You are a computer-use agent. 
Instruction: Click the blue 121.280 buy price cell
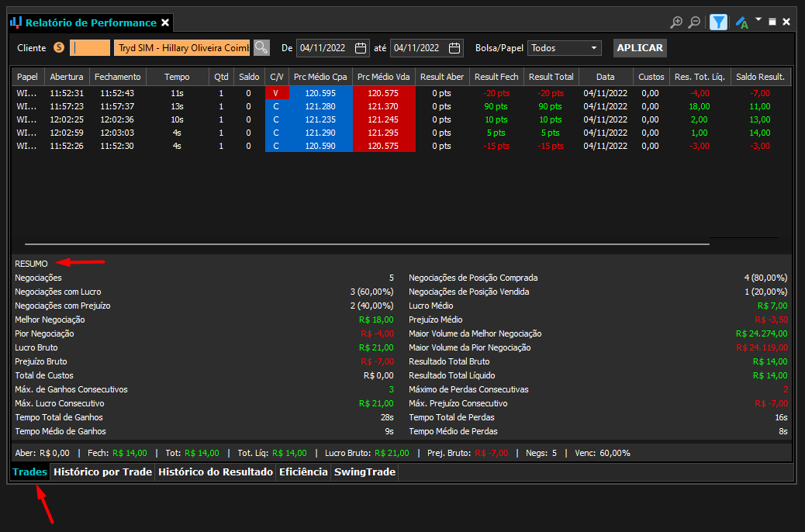click(321, 106)
